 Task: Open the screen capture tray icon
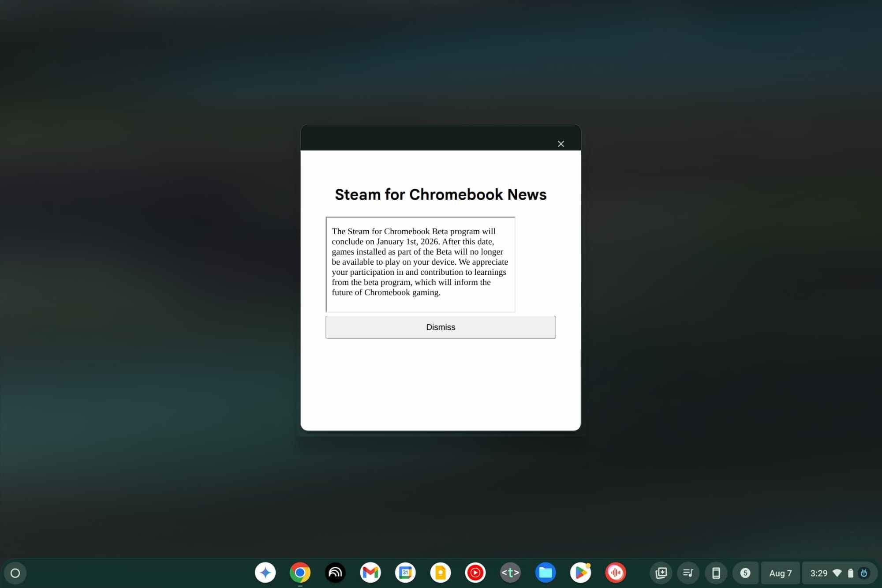click(x=661, y=573)
